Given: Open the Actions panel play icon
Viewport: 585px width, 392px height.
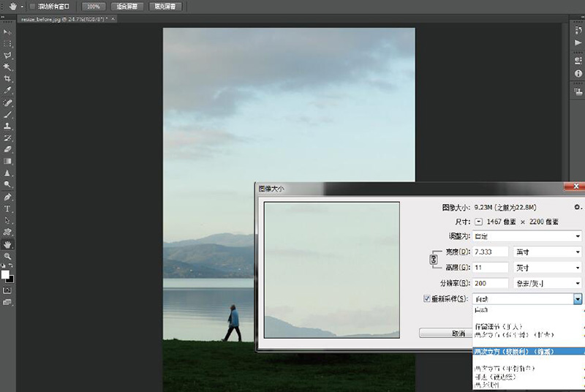Looking at the screenshot, I should tap(578, 43).
